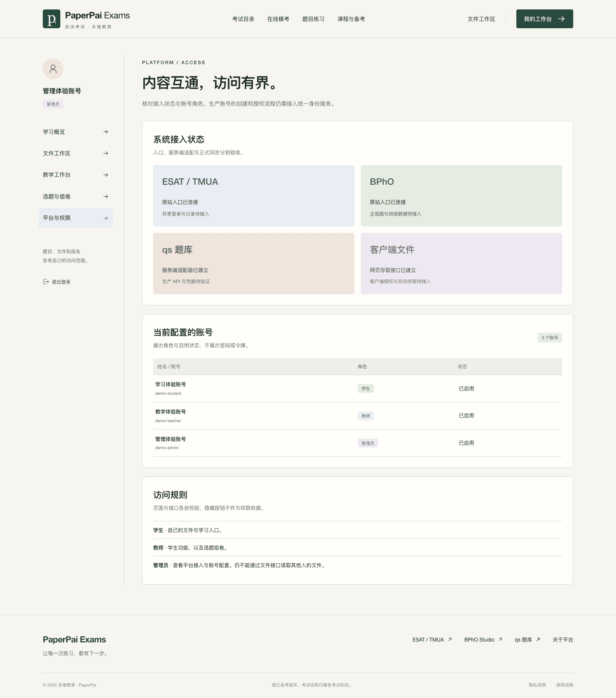The image size is (616, 698).
Task: Click the 我的工作台 button
Action: coord(545,19)
